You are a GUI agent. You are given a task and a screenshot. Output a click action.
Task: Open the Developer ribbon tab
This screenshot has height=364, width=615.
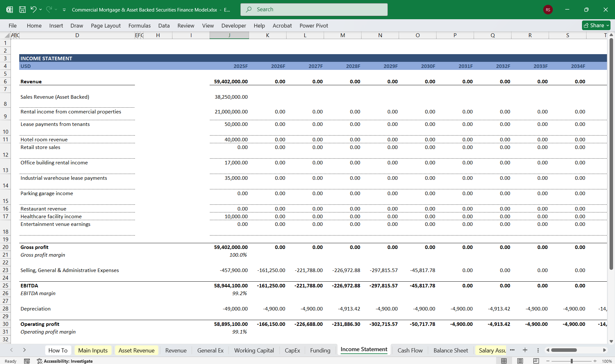234,25
